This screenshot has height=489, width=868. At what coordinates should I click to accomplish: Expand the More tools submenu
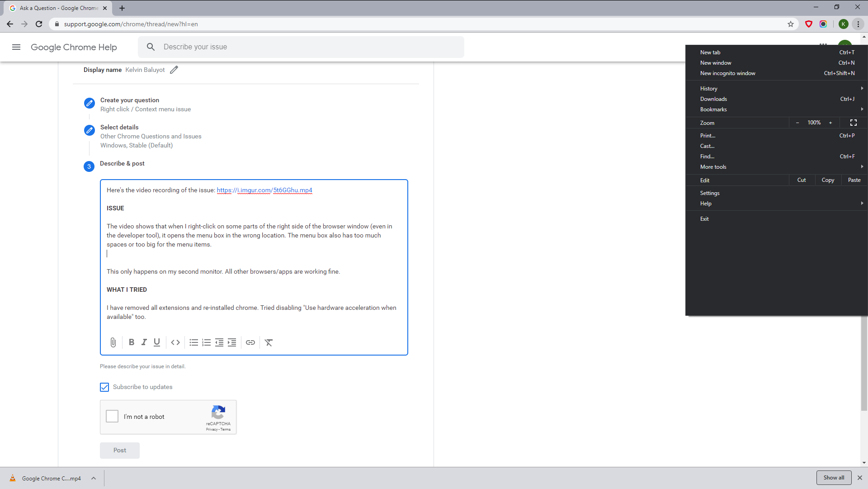[713, 166]
